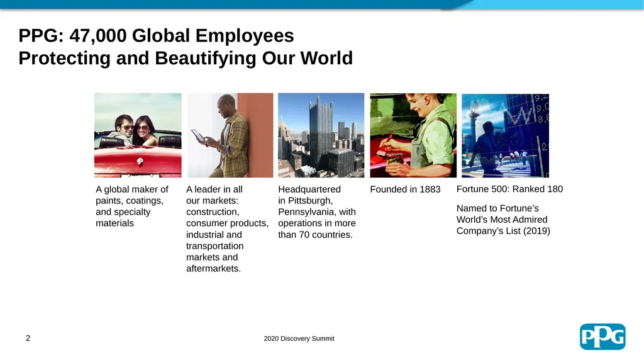This screenshot has width=644, height=362.
Task: Select the blue stock chart photo
Action: [506, 136]
